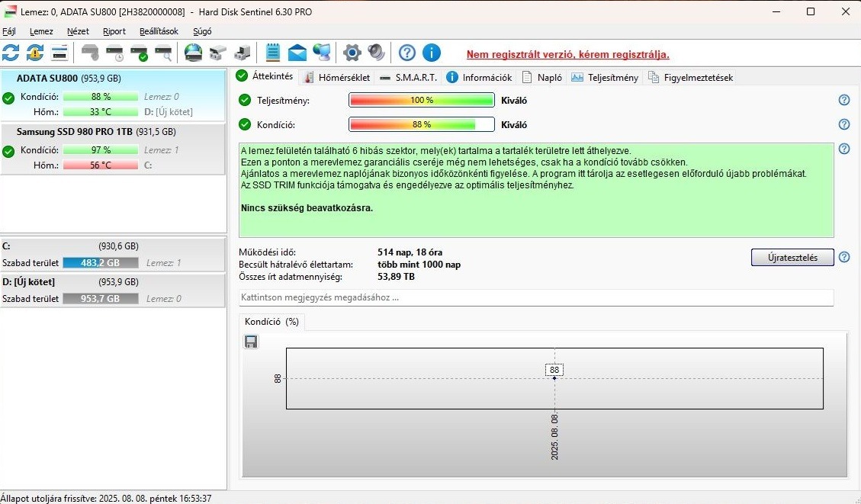Open the disk panel view icon
The height and width of the screenshot is (504, 861).
59,53
